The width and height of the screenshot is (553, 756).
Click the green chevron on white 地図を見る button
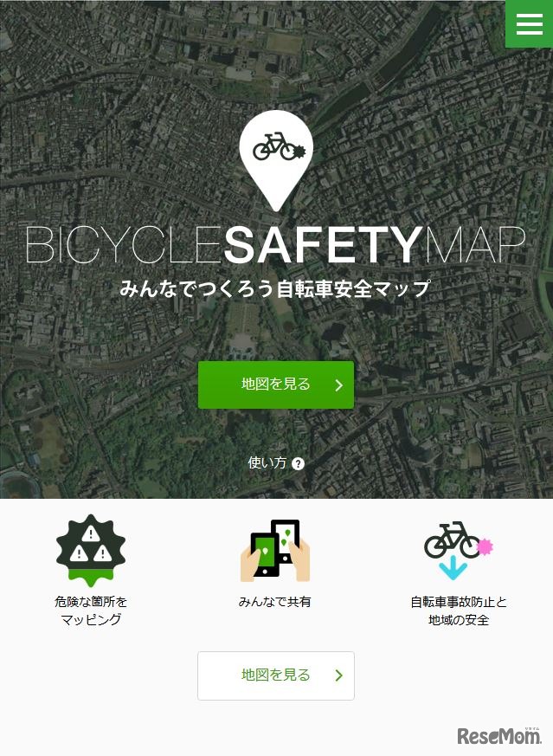click(x=339, y=675)
